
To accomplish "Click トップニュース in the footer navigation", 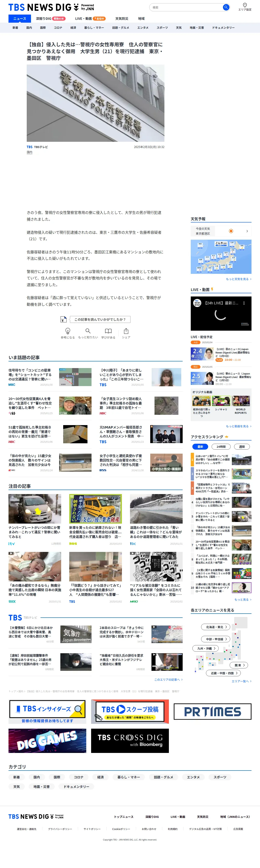I will click(124, 816).
